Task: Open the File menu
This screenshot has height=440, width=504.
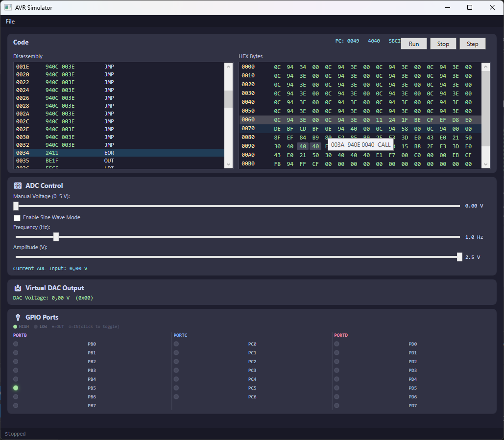Action: click(10, 22)
